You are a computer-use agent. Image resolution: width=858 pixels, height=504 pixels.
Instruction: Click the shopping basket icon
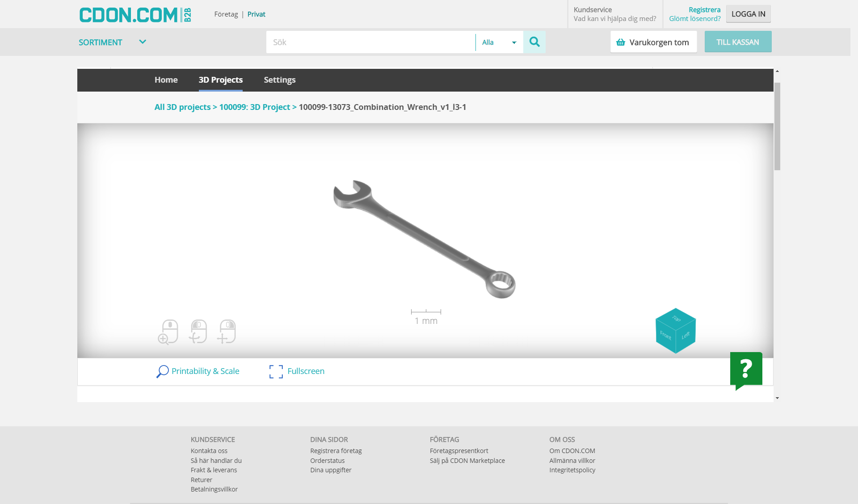[620, 42]
